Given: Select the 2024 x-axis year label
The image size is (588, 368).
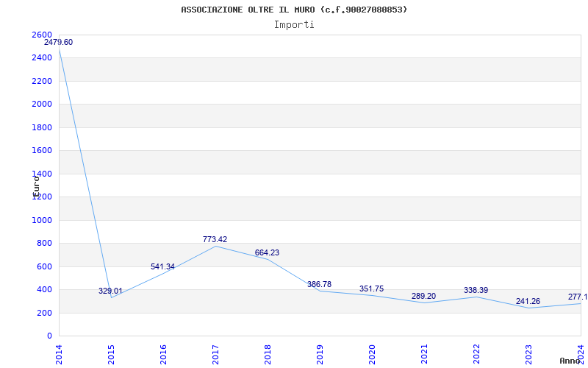Looking at the screenshot, I should coord(580,355).
